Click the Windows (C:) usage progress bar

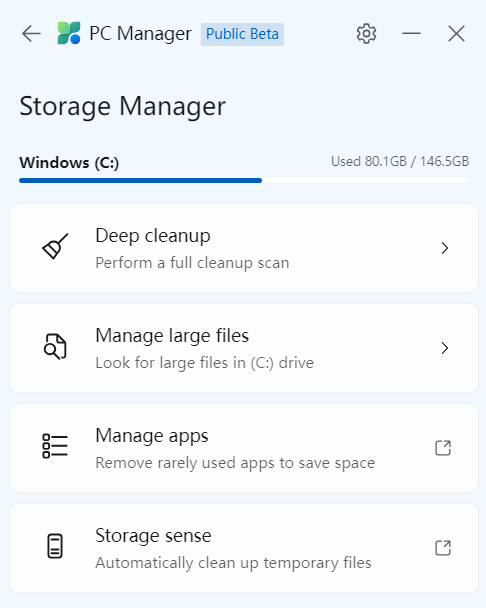244,181
